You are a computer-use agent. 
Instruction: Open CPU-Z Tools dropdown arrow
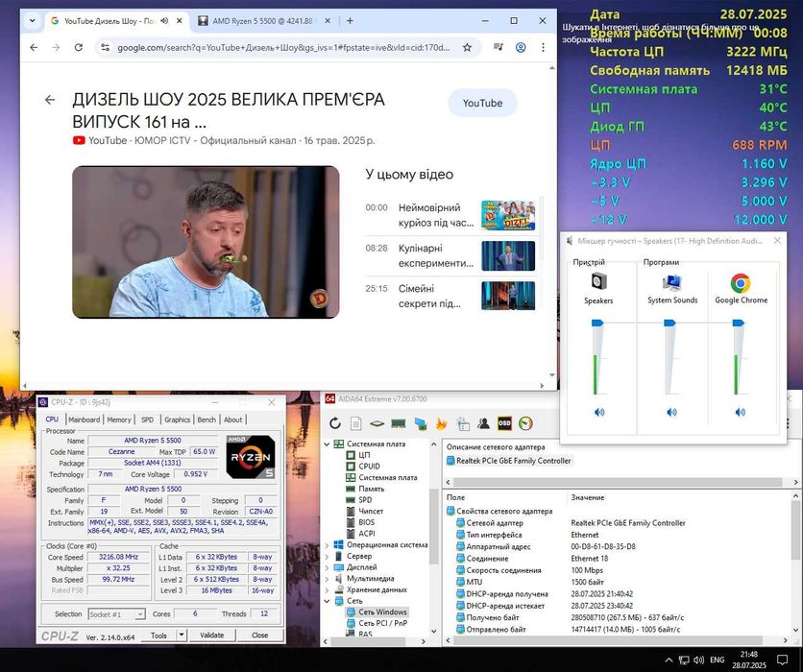pos(182,635)
